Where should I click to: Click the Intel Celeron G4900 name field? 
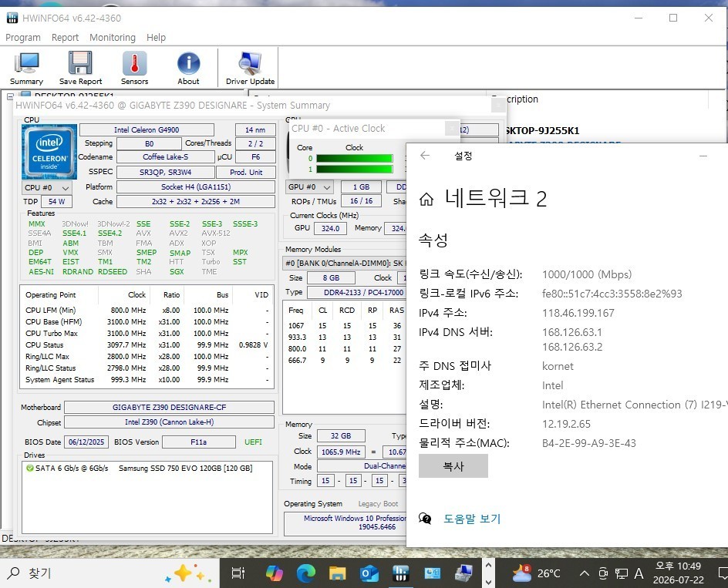[x=147, y=130]
